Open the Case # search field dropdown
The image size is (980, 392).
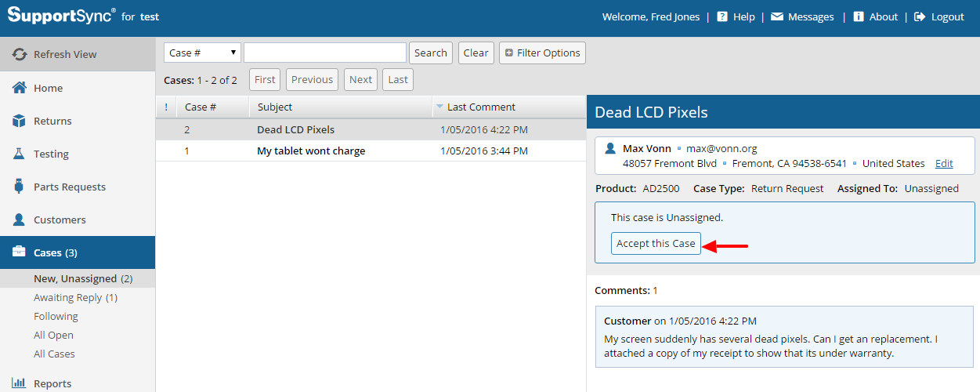(202, 53)
